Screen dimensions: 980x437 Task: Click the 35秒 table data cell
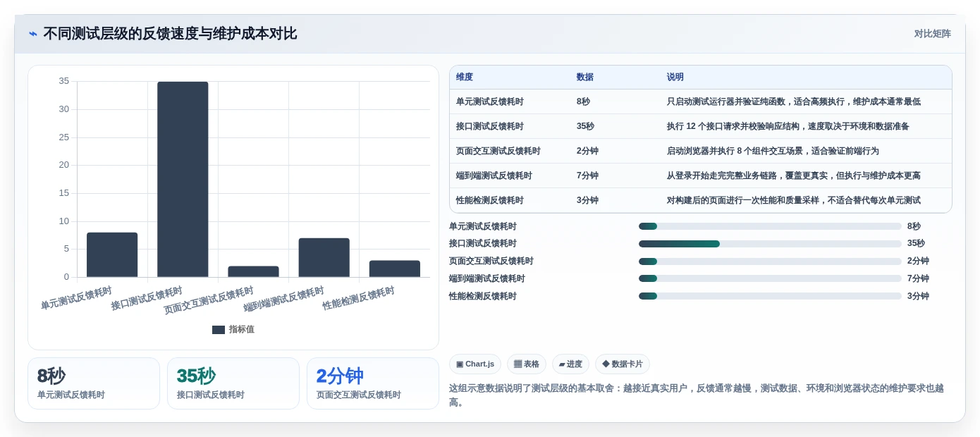585,126
